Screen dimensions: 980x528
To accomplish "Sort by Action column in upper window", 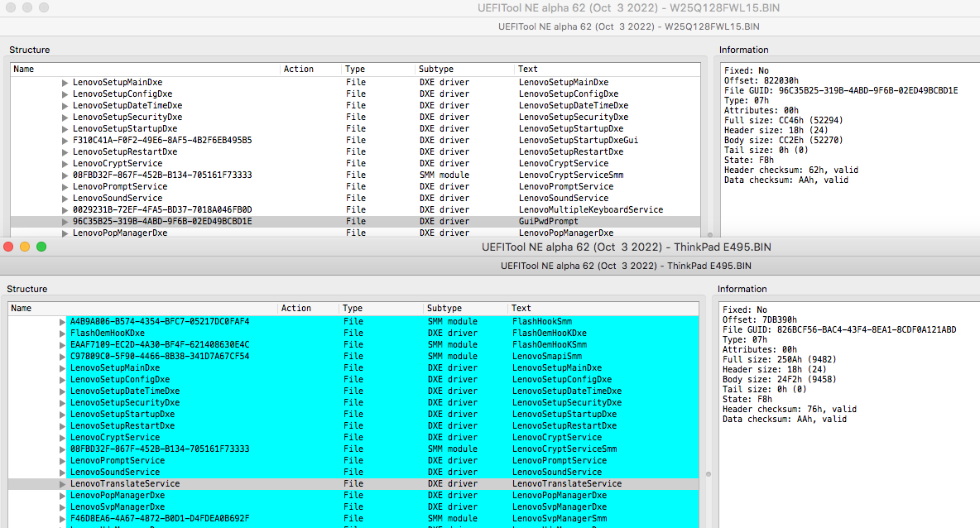I will 310,70.
